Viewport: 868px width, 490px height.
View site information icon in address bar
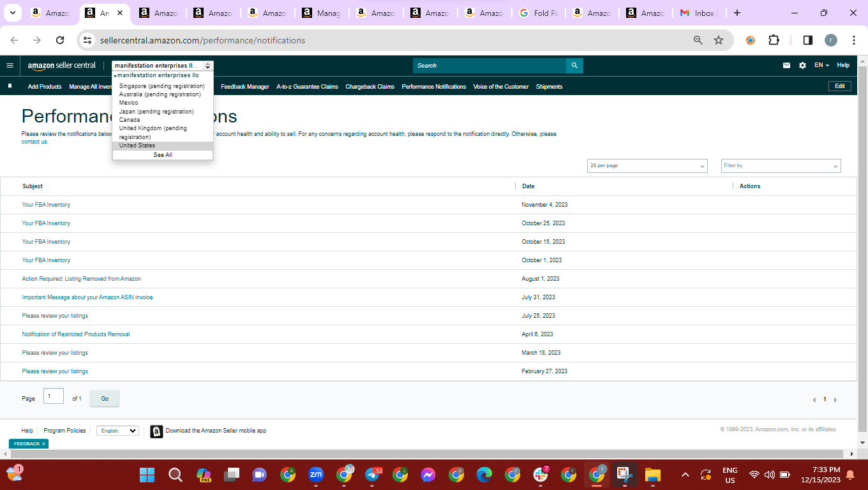(87, 40)
